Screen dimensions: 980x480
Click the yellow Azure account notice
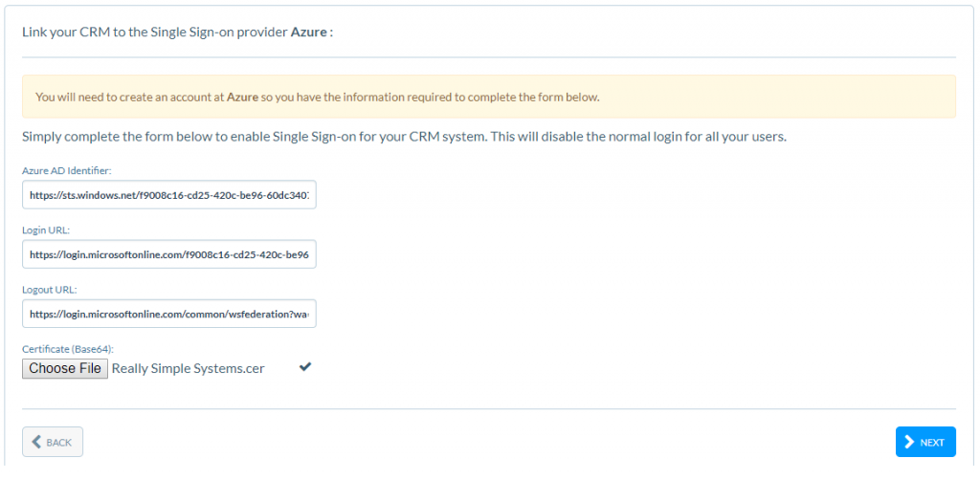tap(489, 97)
